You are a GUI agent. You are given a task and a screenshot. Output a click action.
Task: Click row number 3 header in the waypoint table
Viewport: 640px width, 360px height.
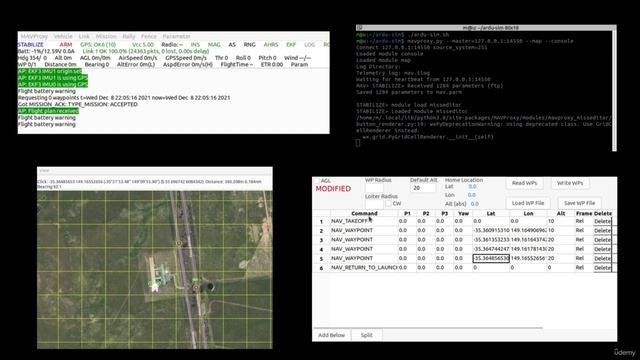tap(321, 240)
